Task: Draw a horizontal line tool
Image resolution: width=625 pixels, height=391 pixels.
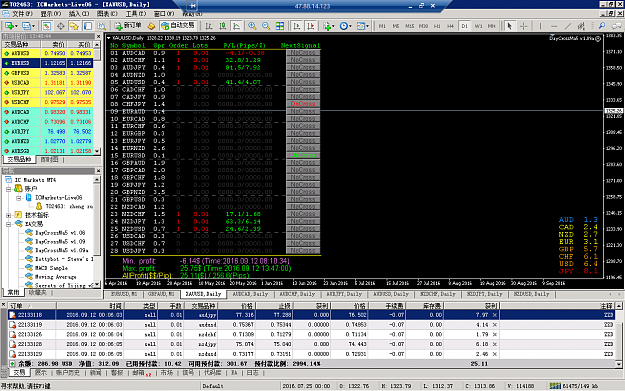Action: (554, 26)
